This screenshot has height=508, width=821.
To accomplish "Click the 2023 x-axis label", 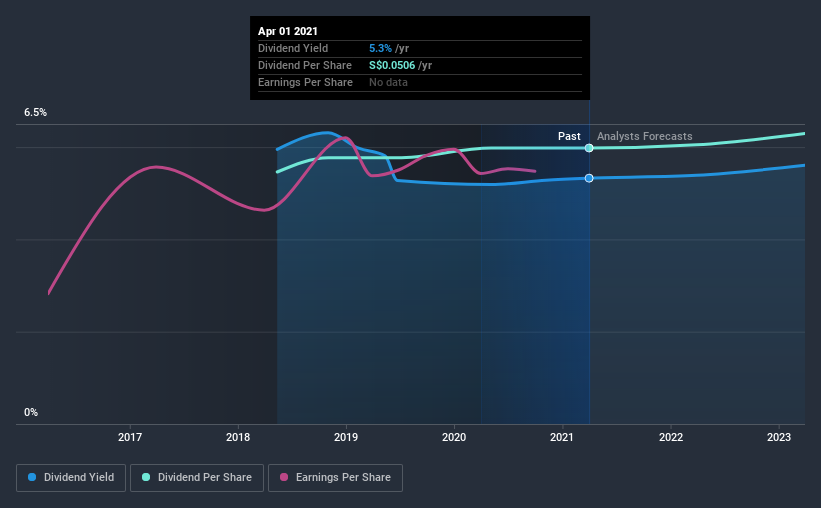I will (779, 437).
